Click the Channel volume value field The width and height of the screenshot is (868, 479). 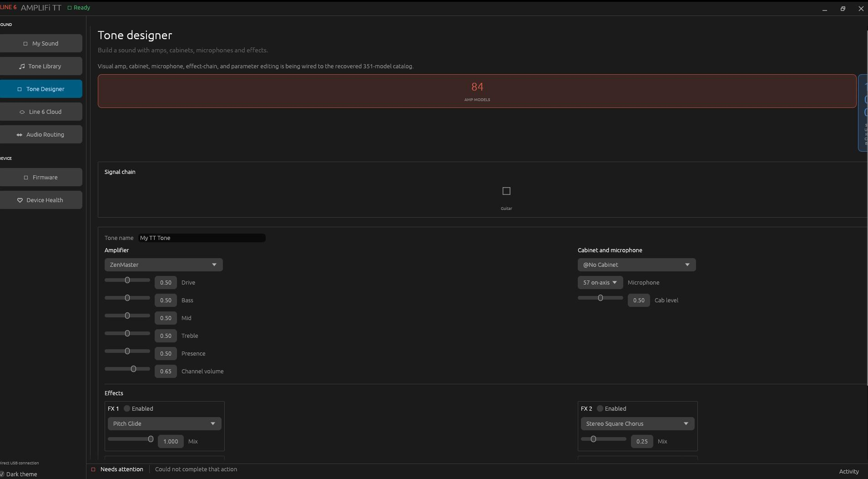166,371
